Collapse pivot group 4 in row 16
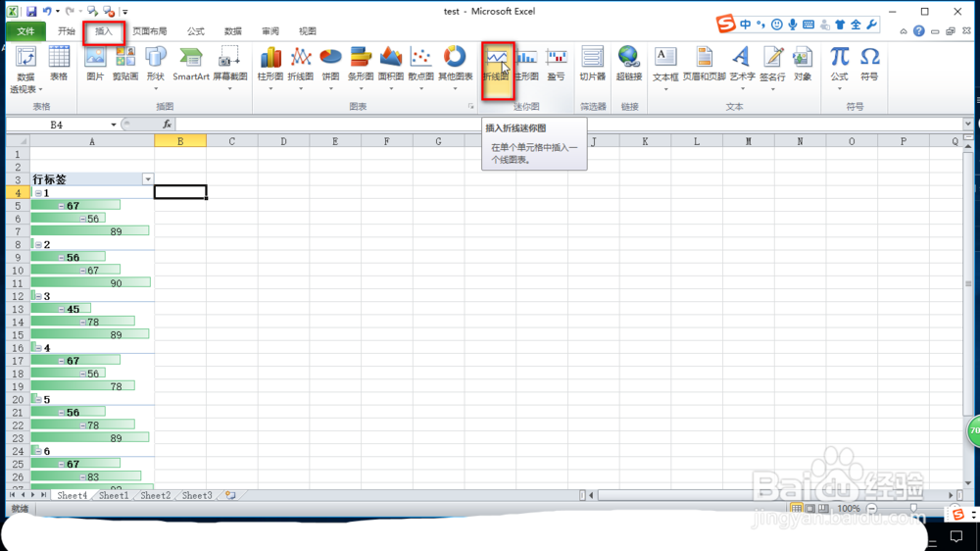The width and height of the screenshot is (980, 551). pyautogui.click(x=38, y=348)
